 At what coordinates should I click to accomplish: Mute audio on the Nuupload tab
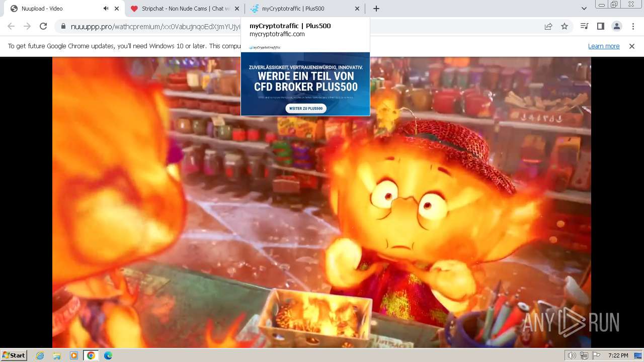tap(106, 9)
